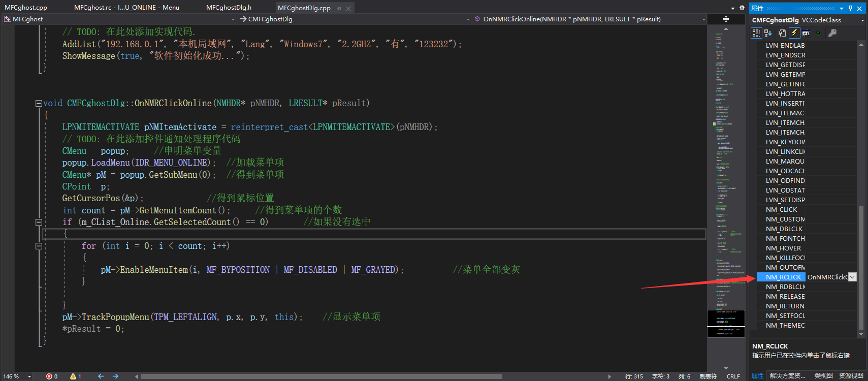Open Property Pages wrench icon
This screenshot has width=868, height=381.
pos(832,33)
